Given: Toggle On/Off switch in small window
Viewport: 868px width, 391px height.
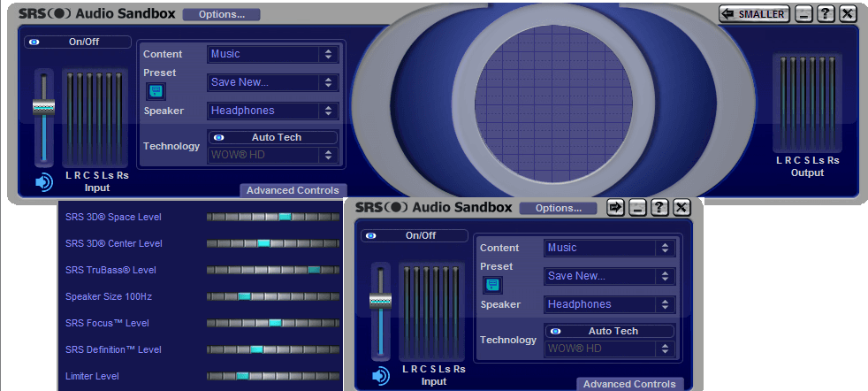Looking at the screenshot, I should 414,235.
